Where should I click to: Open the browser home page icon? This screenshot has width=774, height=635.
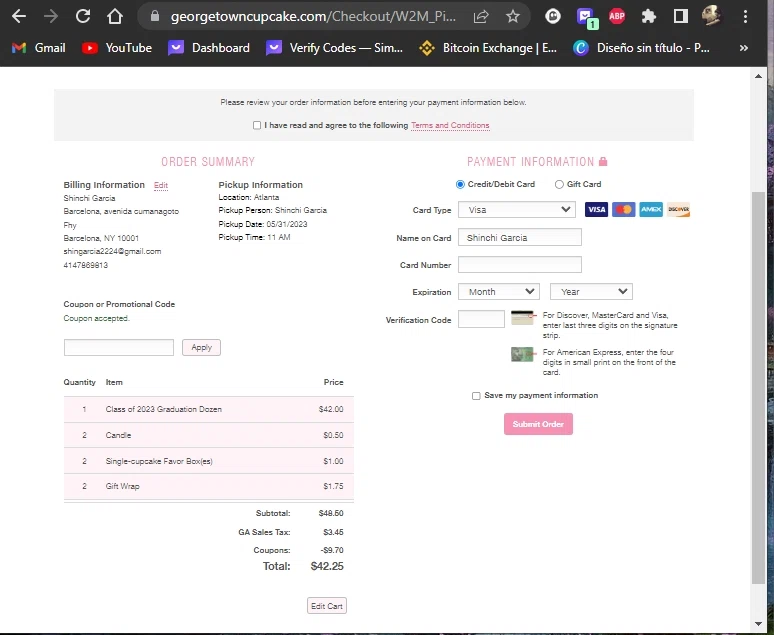pos(115,16)
